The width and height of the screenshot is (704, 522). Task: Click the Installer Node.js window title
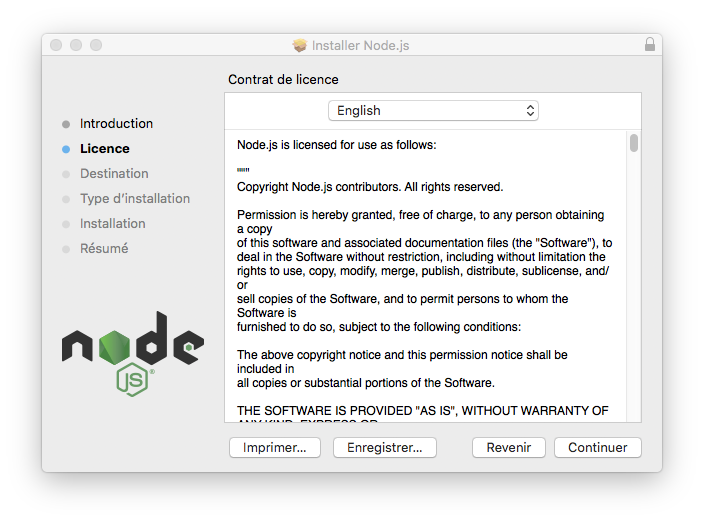point(361,45)
